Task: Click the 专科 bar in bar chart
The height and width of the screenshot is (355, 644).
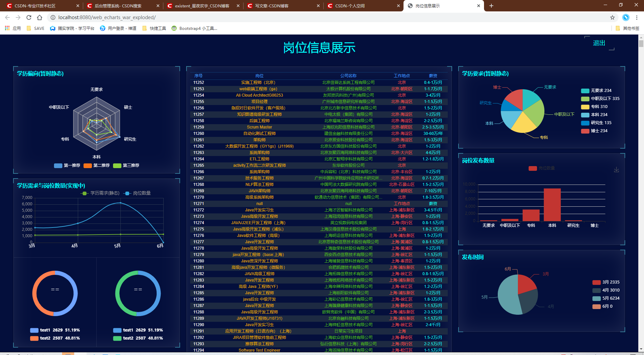Action: (531, 215)
